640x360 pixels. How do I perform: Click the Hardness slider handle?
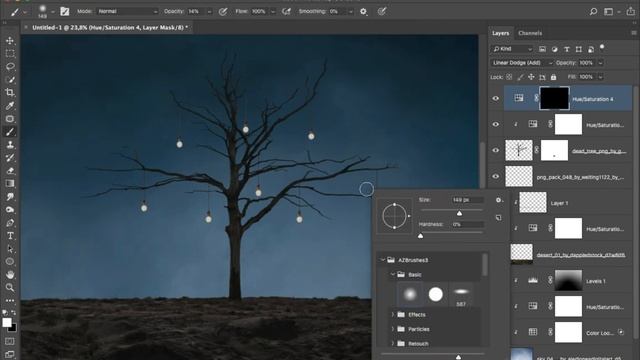[420, 236]
